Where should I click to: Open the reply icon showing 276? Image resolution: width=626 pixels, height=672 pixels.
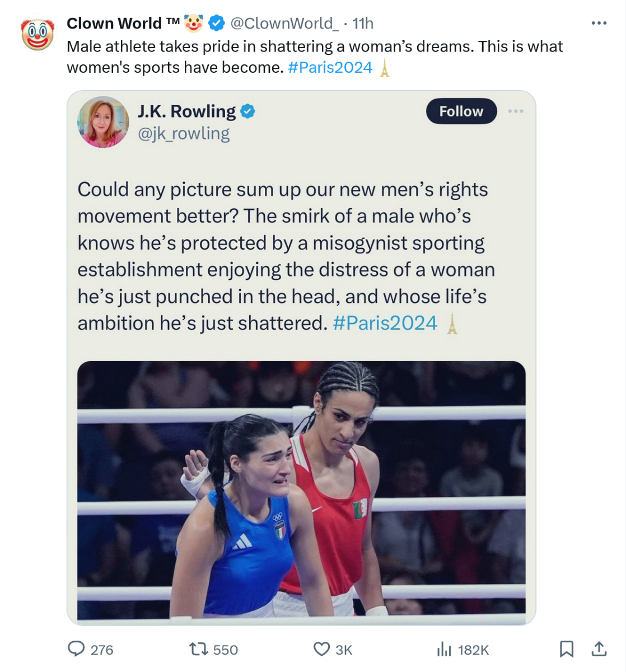click(76, 649)
